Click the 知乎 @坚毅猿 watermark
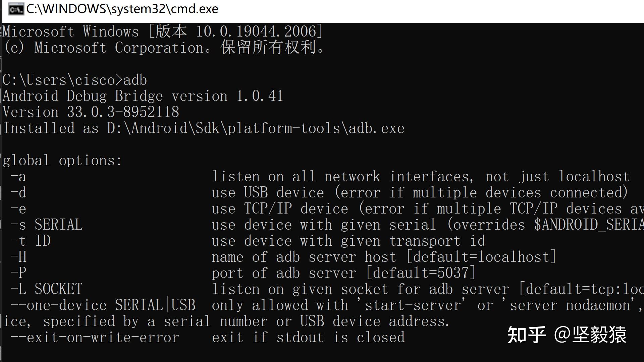 [x=567, y=335]
